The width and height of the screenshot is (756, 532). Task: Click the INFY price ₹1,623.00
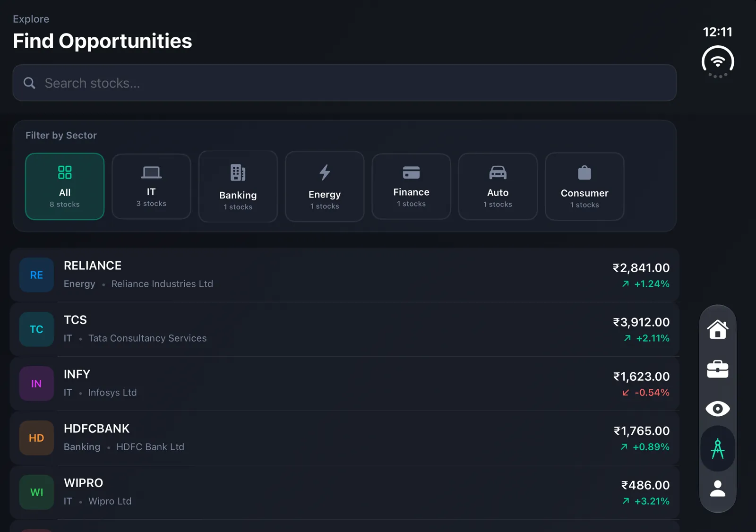[x=641, y=377]
